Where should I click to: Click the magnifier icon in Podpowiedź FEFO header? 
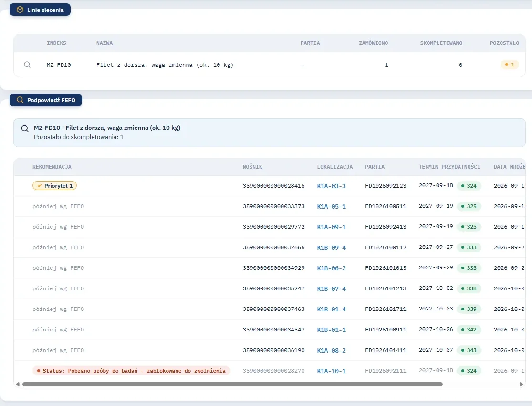point(20,100)
